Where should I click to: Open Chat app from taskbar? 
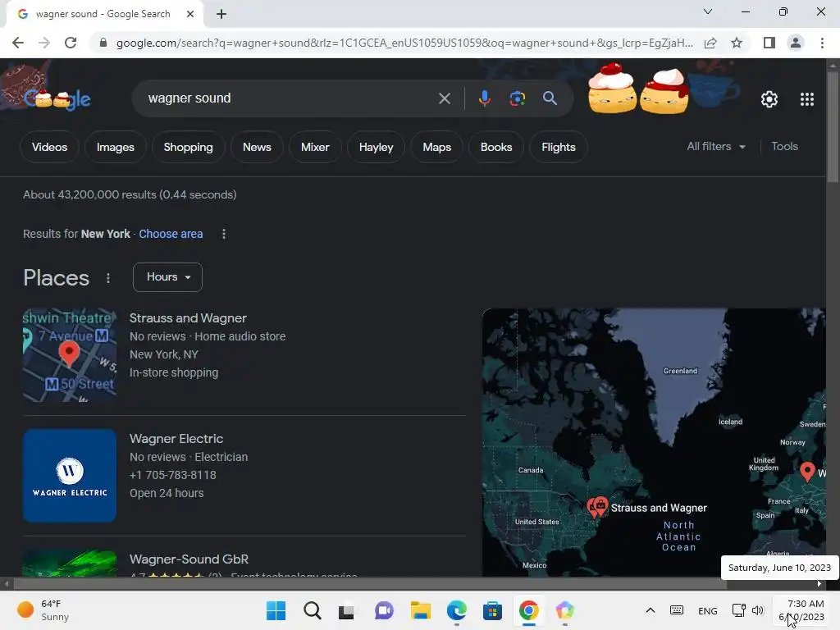(384, 610)
